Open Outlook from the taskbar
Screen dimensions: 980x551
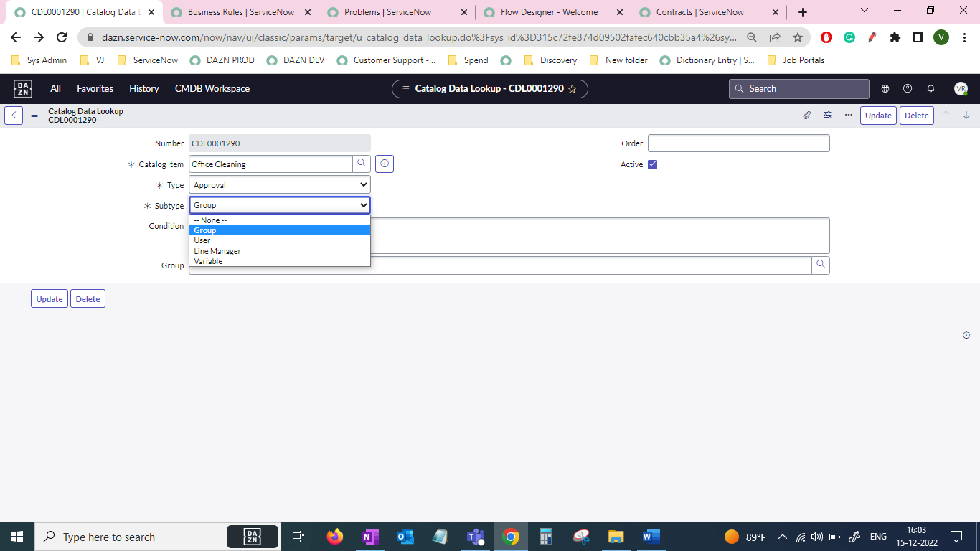tap(405, 537)
